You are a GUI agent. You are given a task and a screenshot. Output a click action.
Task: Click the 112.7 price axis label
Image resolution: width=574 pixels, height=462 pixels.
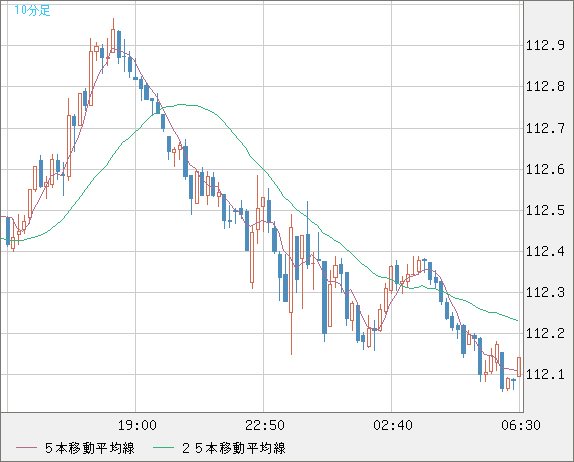coord(545,128)
